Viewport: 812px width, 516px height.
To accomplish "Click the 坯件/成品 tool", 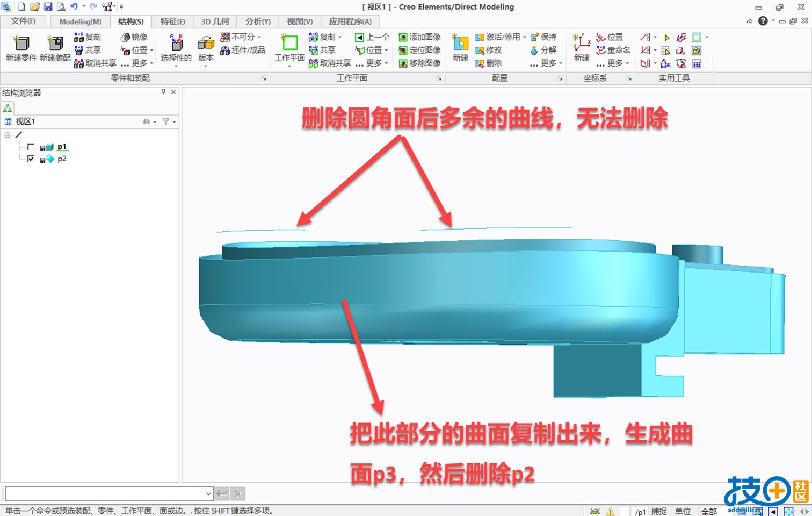I will pos(243,50).
